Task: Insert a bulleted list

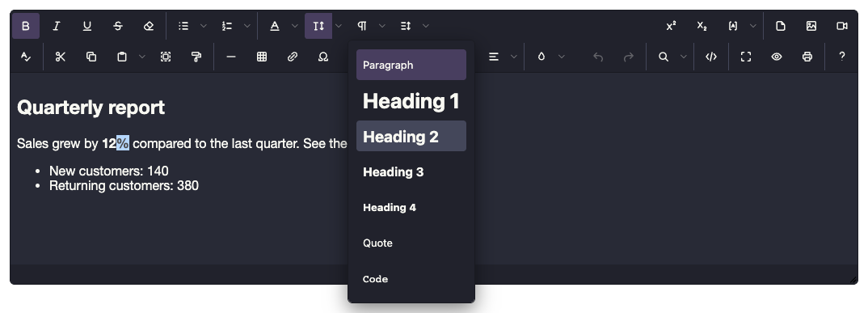Action: pos(183,26)
